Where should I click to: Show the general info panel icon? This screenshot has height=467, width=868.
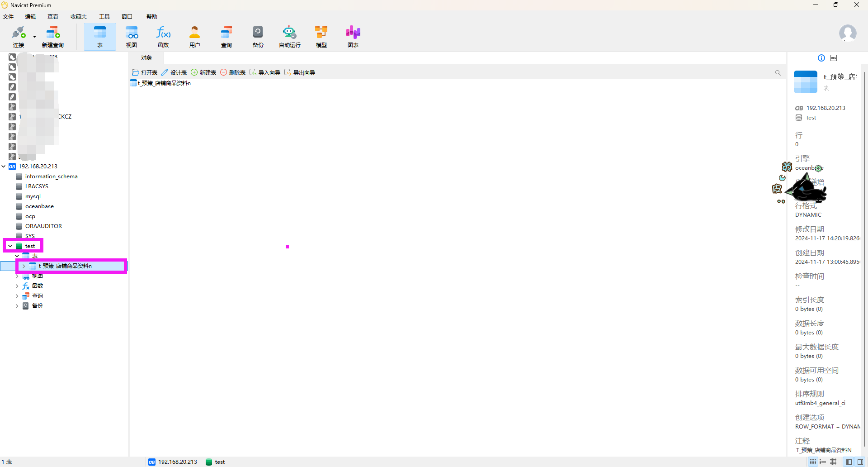coord(821,58)
